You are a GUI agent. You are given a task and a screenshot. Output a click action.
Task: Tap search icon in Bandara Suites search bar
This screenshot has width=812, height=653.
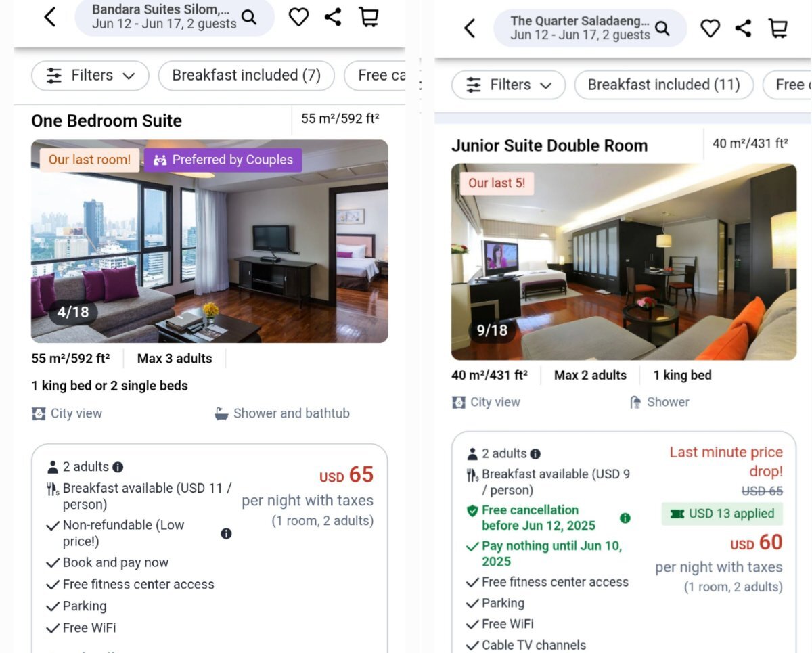(249, 18)
